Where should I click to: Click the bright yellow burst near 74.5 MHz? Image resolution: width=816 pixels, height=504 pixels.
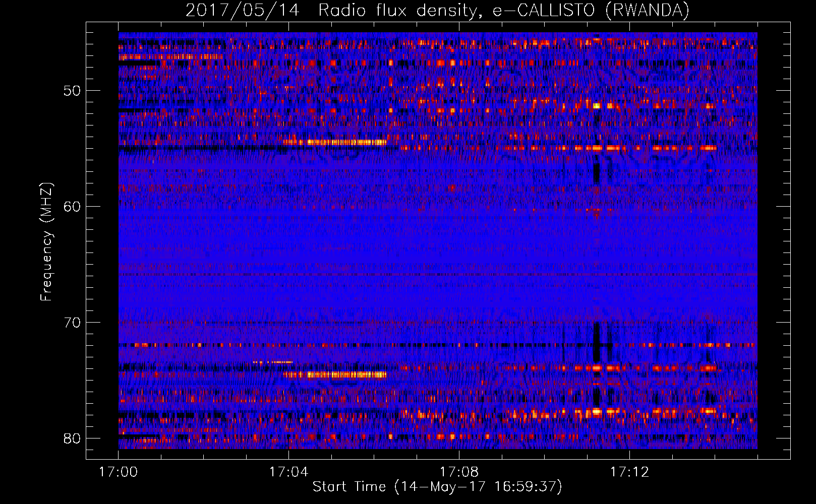(335, 374)
